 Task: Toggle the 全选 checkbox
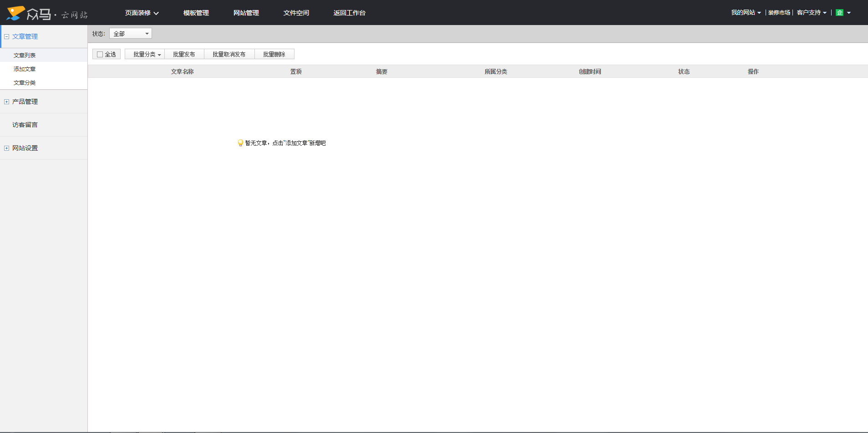point(100,55)
